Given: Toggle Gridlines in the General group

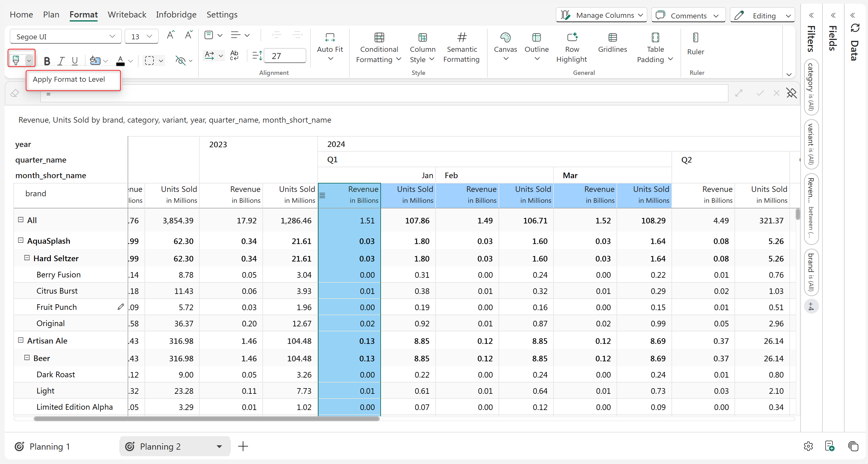Looking at the screenshot, I should pyautogui.click(x=612, y=43).
